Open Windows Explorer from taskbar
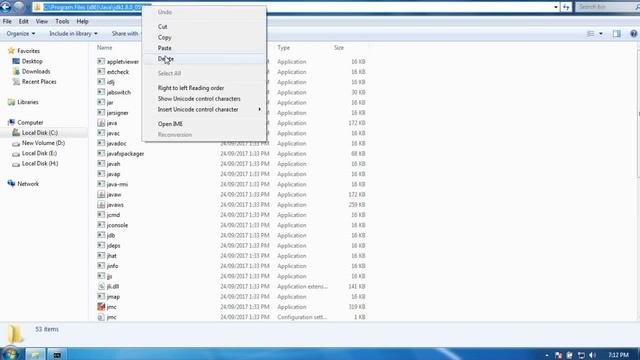The width and height of the screenshot is (640, 360). (x=36, y=354)
